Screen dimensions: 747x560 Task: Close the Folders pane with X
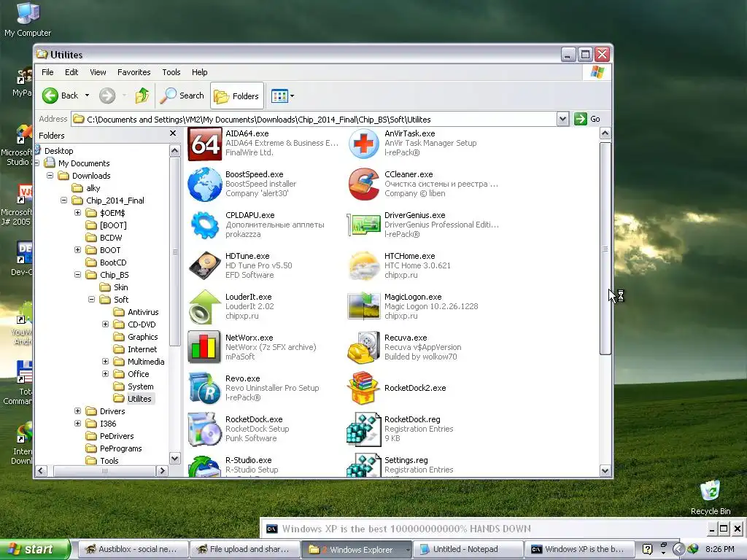[x=172, y=134]
